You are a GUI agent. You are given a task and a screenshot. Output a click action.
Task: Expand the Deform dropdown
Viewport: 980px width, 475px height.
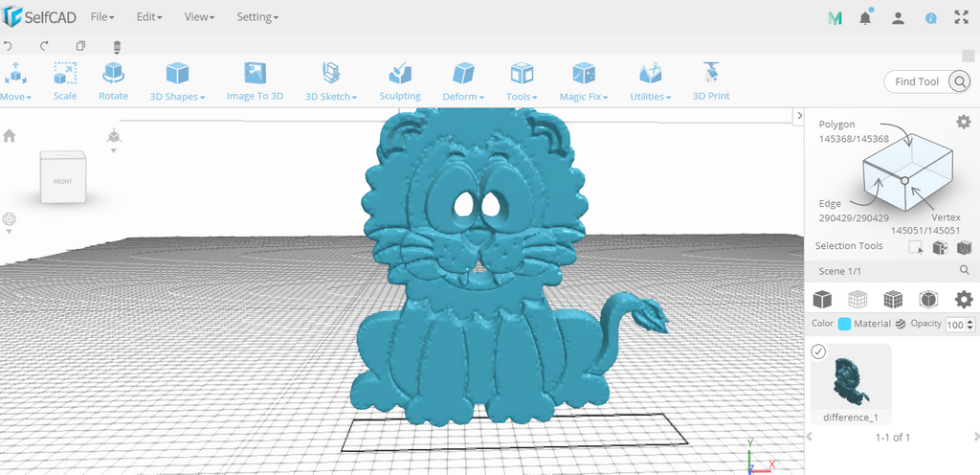point(463,81)
